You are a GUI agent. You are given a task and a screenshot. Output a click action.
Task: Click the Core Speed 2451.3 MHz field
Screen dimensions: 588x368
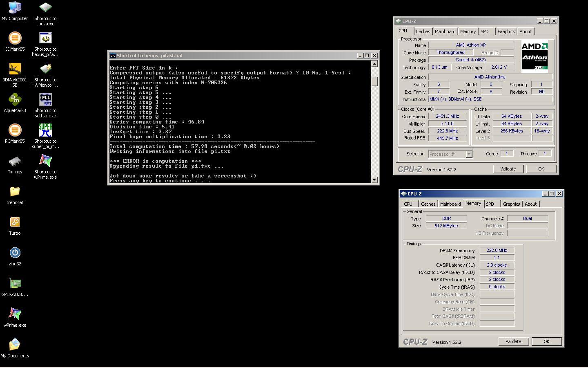pos(448,117)
